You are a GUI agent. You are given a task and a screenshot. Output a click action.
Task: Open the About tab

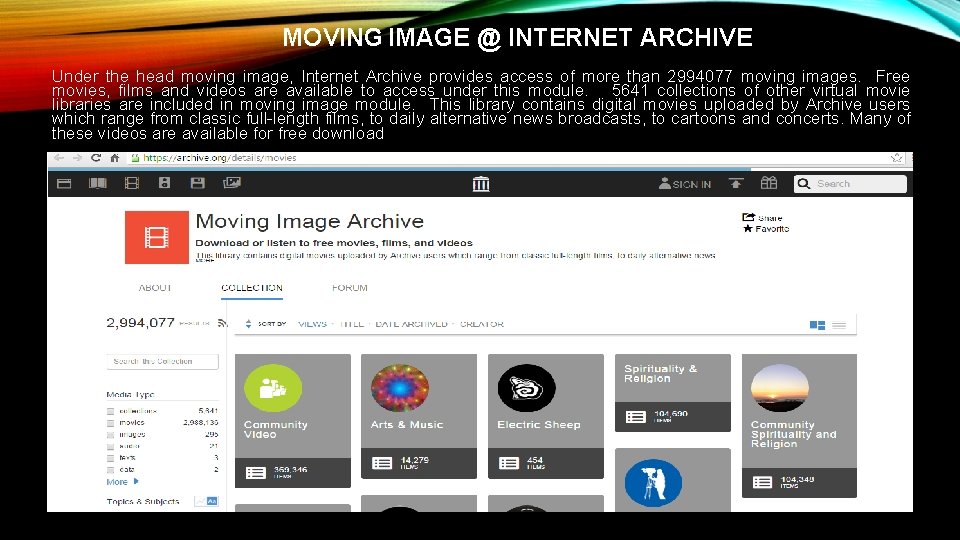click(x=155, y=288)
